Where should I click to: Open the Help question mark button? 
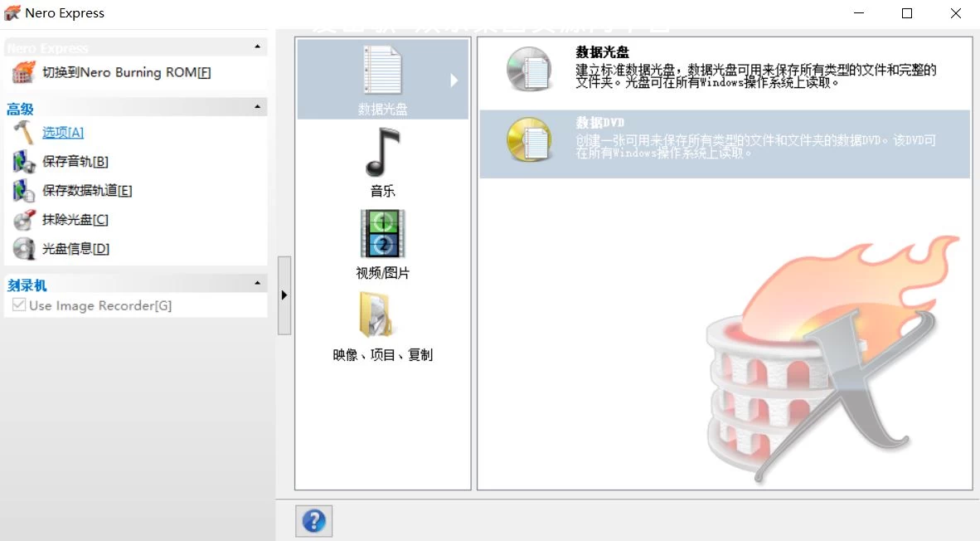(x=313, y=520)
